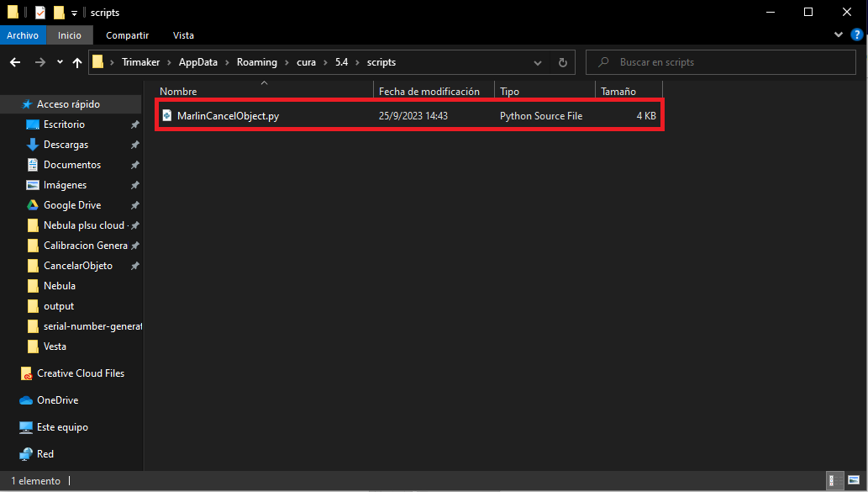Navigate to cura in breadcrumb path
Image resolution: width=868 pixels, height=492 pixels.
[x=306, y=62]
